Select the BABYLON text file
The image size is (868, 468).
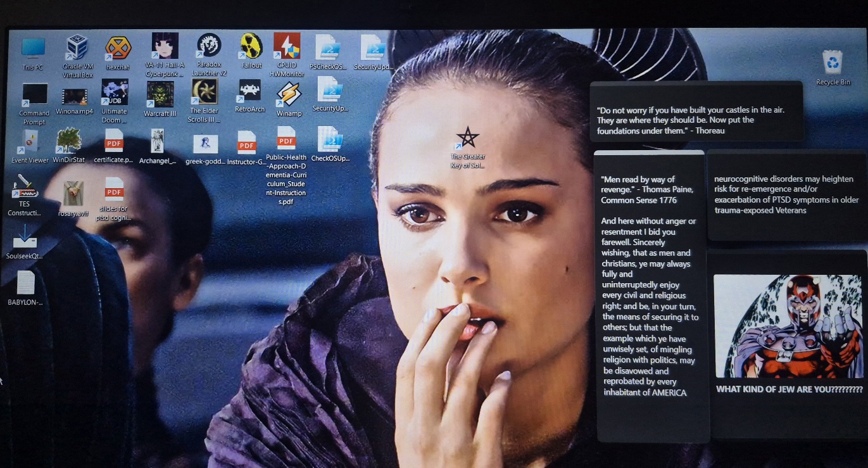click(x=25, y=289)
